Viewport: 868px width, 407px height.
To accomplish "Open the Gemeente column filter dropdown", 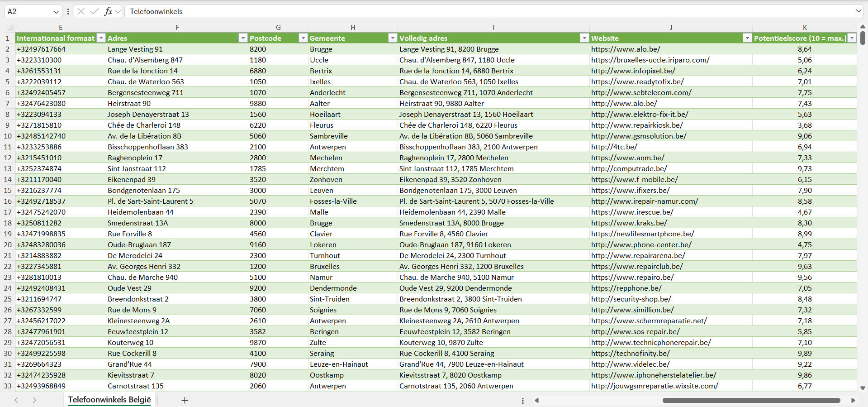I will [393, 38].
